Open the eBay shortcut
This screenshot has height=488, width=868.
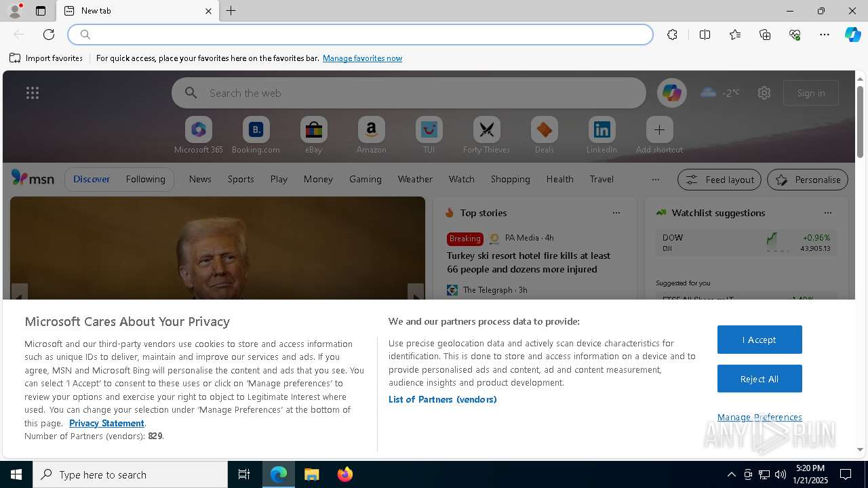[x=313, y=135]
